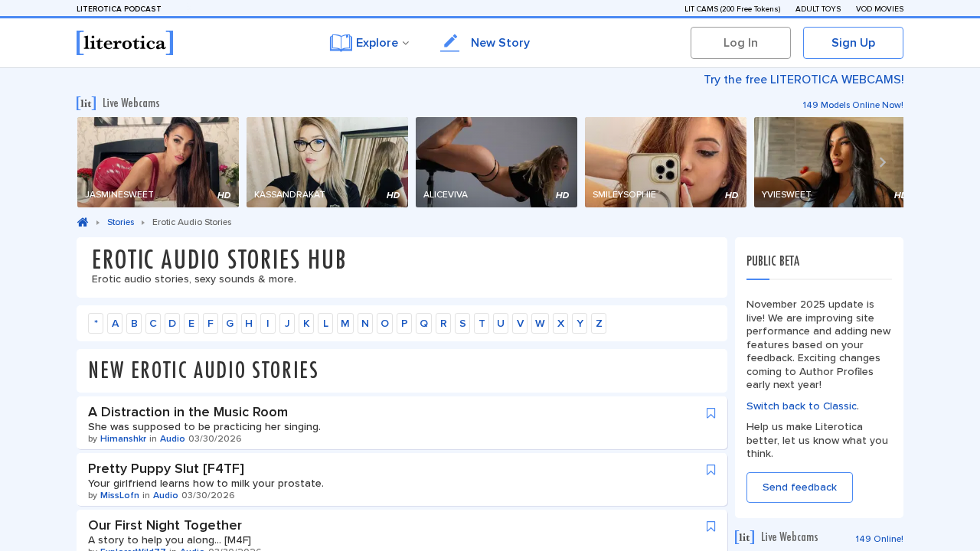Screen dimensions: 980x551
Task: Select letter D in alphabet index
Action: (x=172, y=323)
